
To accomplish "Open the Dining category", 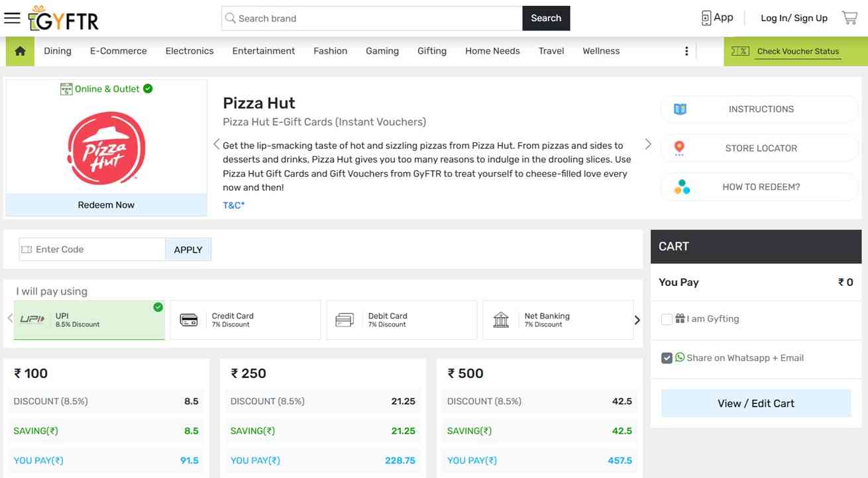I will 58,51.
